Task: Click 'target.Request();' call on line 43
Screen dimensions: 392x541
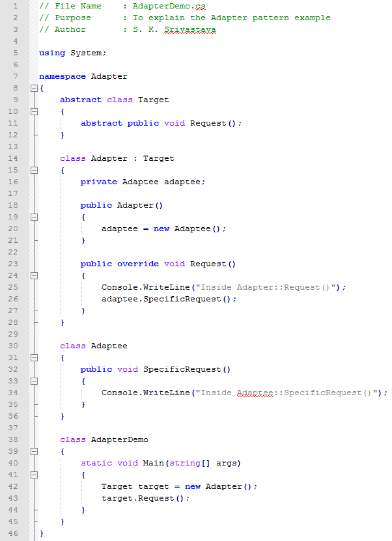Action: 146,499
